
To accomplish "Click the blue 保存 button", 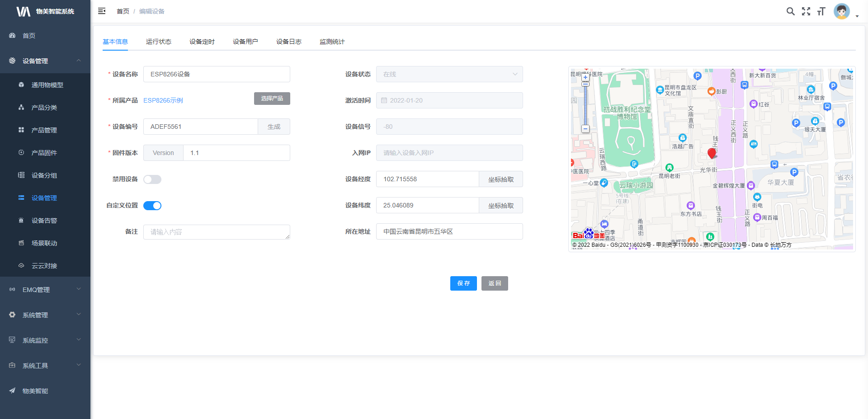I will tap(463, 283).
